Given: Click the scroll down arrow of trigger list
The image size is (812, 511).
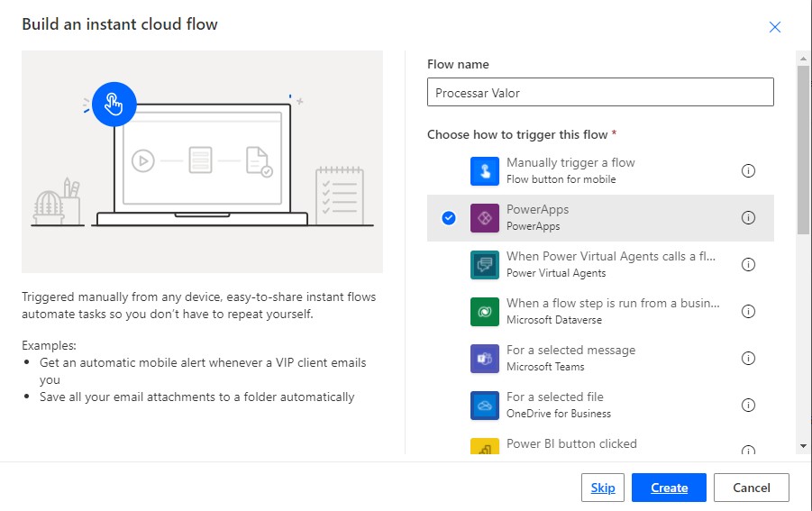Looking at the screenshot, I should [803, 445].
